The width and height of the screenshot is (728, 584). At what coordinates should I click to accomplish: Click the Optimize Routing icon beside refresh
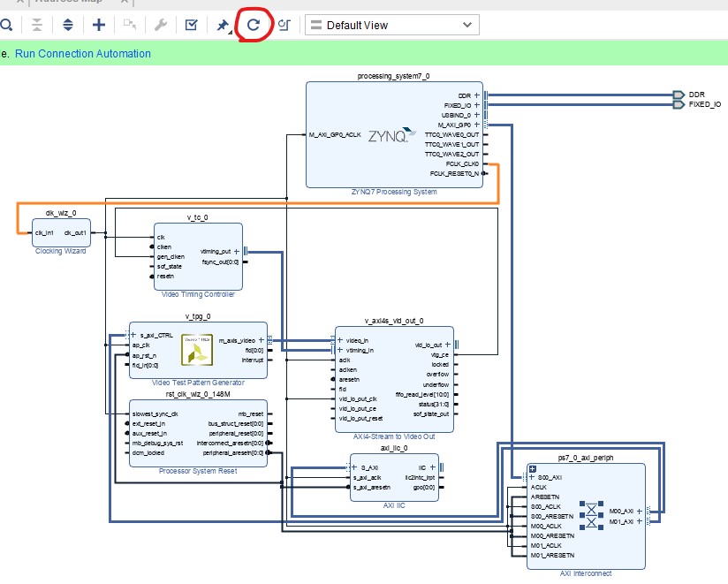pos(284,25)
